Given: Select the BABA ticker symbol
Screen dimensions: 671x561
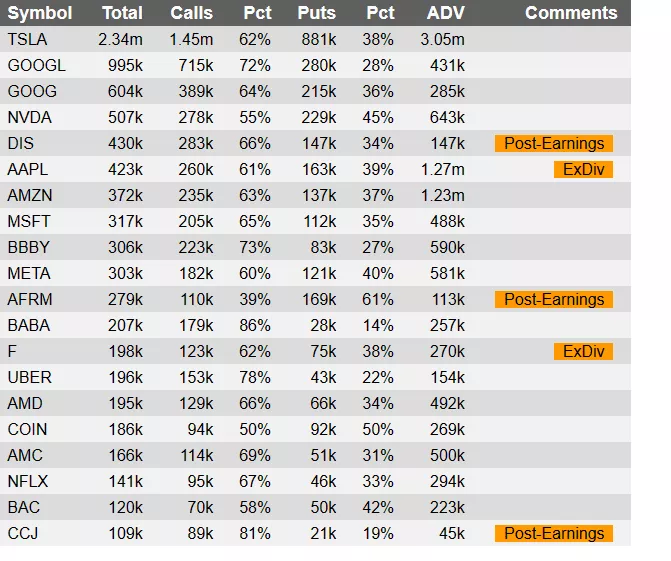Looking at the screenshot, I should click(x=29, y=326).
